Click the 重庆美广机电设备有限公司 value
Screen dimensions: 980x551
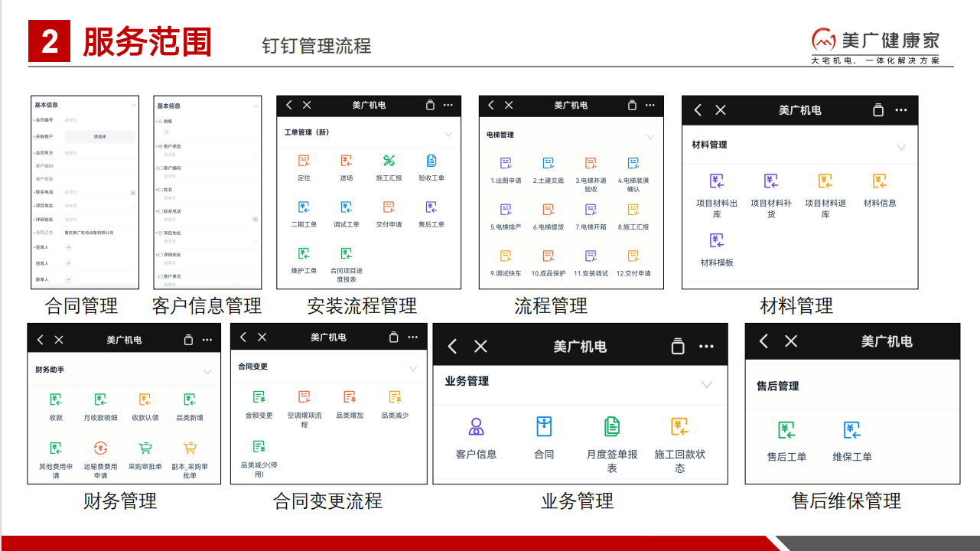tap(90, 233)
